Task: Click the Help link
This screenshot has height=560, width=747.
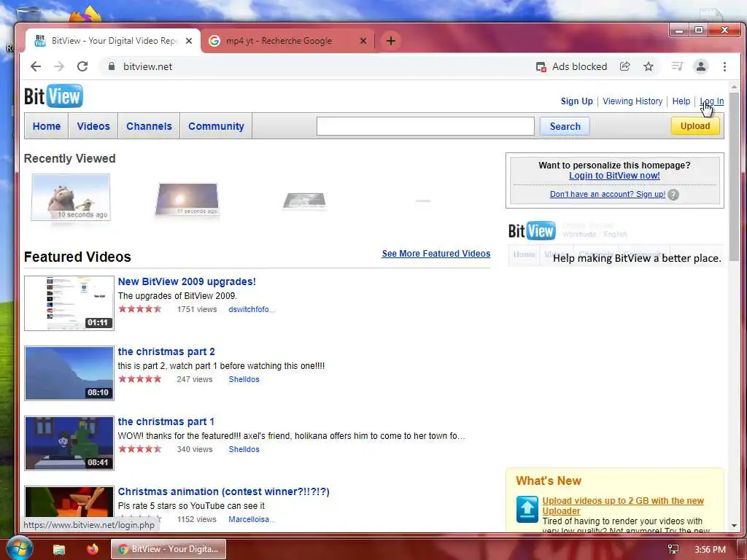Action: [681, 101]
